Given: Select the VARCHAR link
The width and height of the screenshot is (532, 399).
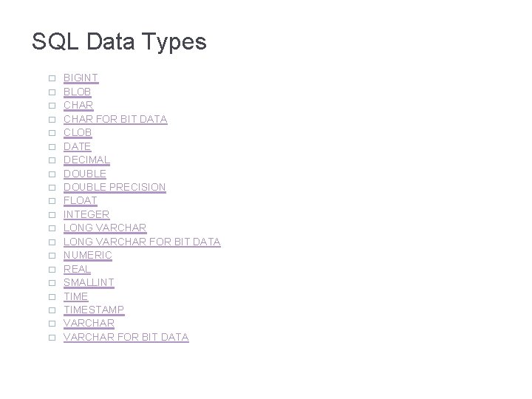Looking at the screenshot, I should (x=89, y=324).
